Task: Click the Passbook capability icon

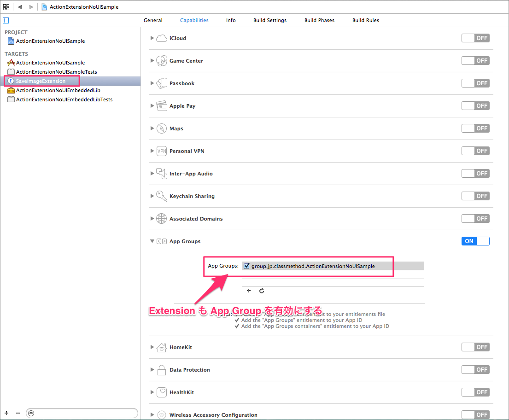Action: tap(162, 83)
